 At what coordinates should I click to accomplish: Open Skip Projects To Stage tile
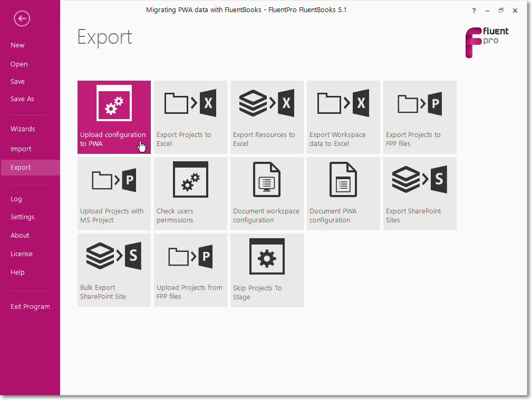click(267, 270)
